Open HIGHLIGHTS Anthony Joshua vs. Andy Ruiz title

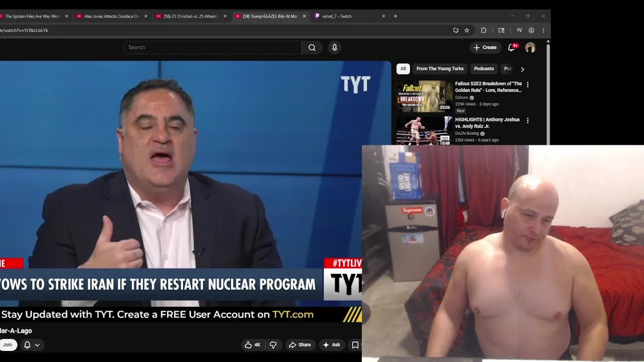[487, 123]
